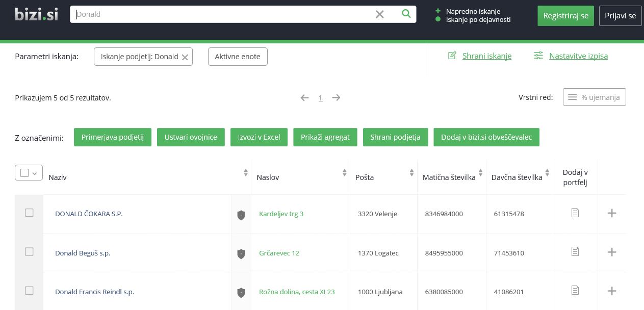Add DONALD ČOKARA to portfolio document icon
Screen dimensions: 644x310
[575, 213]
